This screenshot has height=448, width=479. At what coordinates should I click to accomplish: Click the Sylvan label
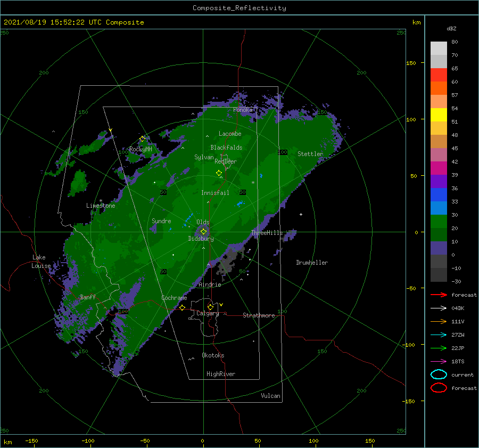click(204, 157)
